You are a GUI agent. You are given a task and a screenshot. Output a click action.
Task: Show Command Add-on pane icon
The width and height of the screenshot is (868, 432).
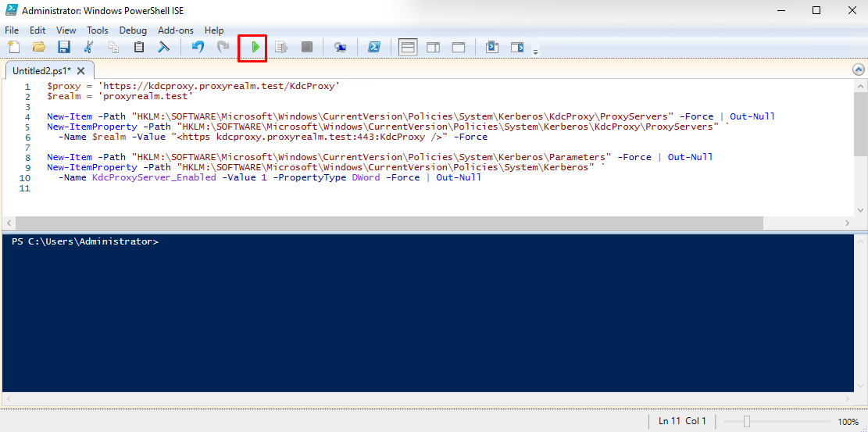(517, 48)
